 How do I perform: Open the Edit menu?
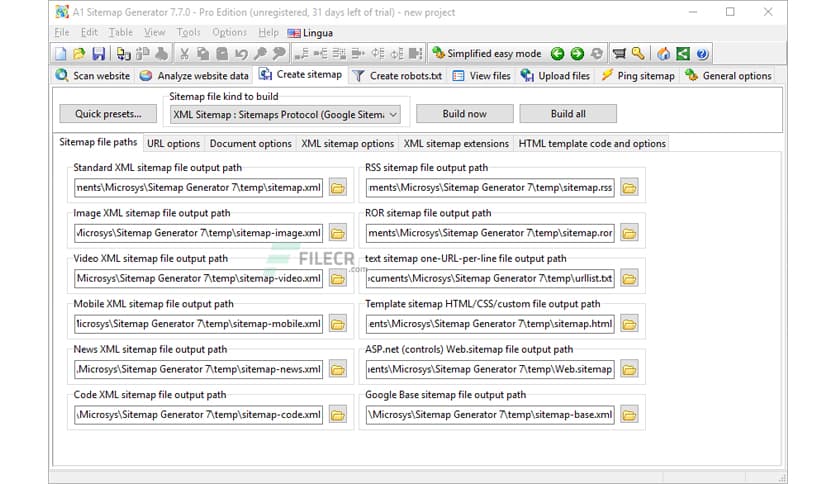point(89,33)
